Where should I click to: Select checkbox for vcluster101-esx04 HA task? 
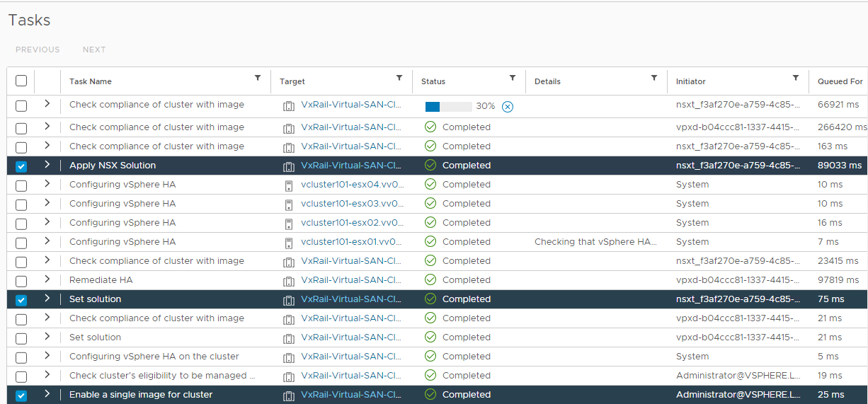[21, 185]
